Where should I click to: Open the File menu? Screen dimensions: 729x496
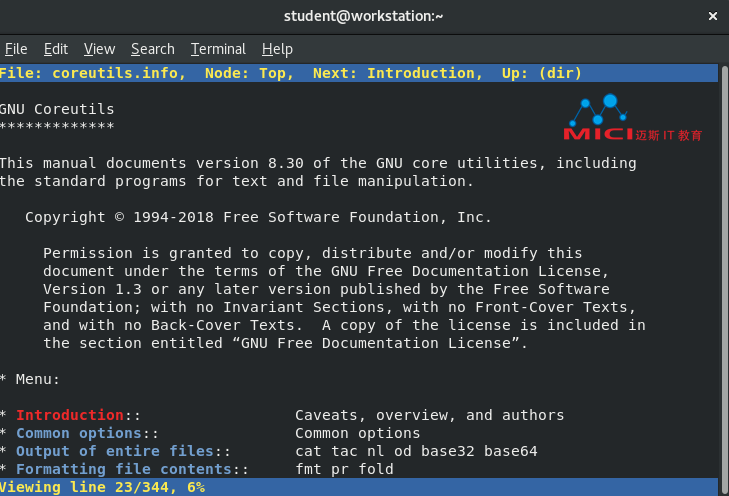point(16,49)
